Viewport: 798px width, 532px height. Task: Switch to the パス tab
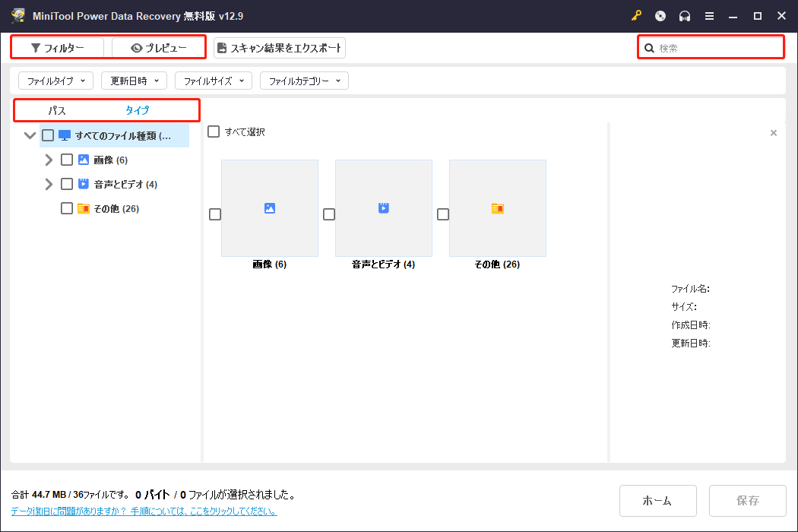[57, 110]
